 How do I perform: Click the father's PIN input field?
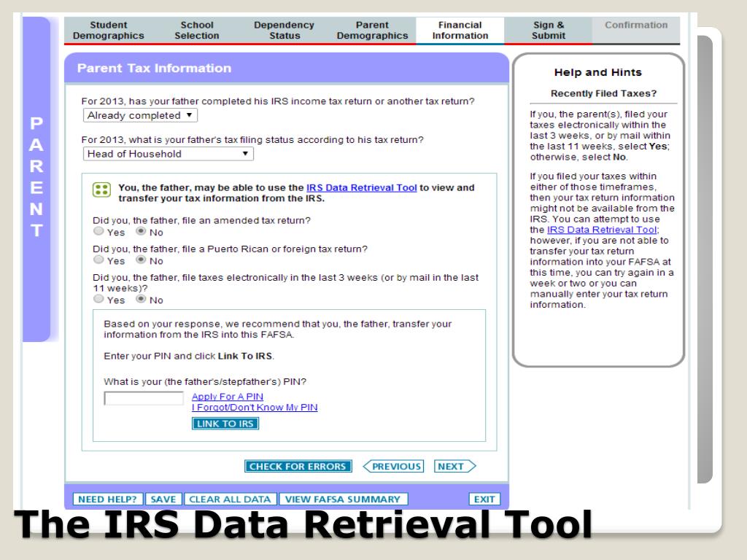point(144,398)
